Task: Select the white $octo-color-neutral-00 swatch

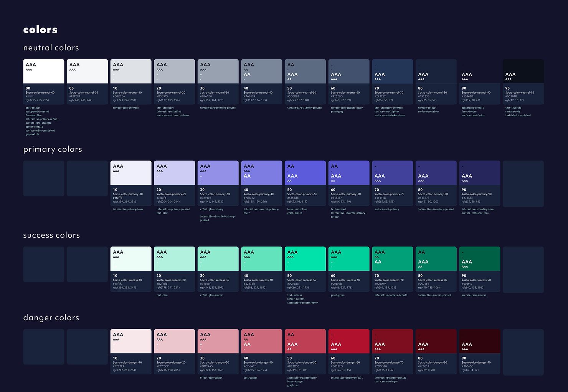Action: (43, 71)
